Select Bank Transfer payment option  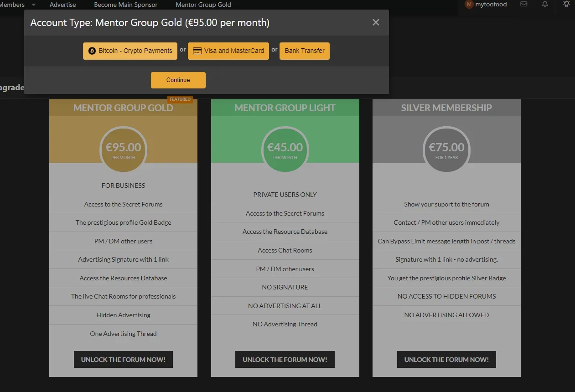click(x=305, y=51)
